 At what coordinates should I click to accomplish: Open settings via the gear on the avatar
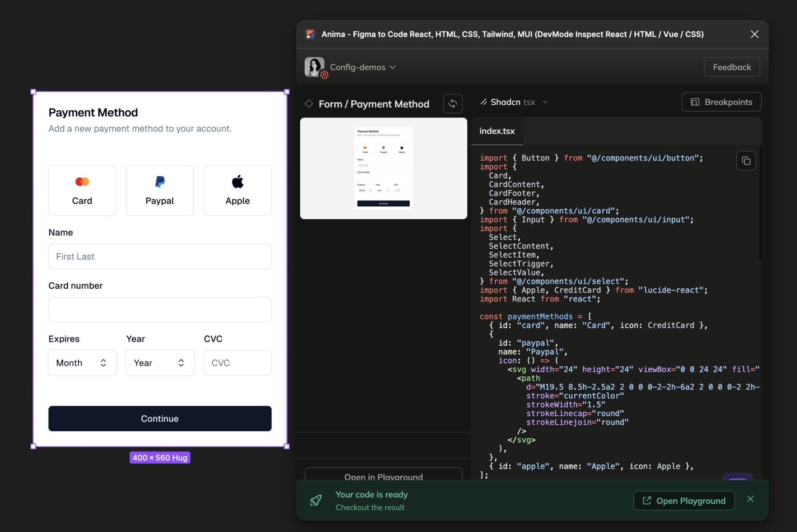(323, 75)
